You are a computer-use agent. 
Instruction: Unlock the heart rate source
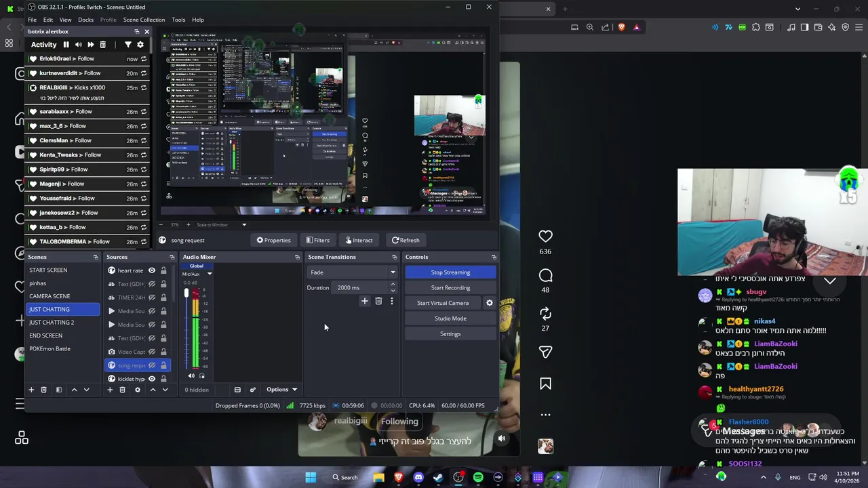(x=163, y=270)
